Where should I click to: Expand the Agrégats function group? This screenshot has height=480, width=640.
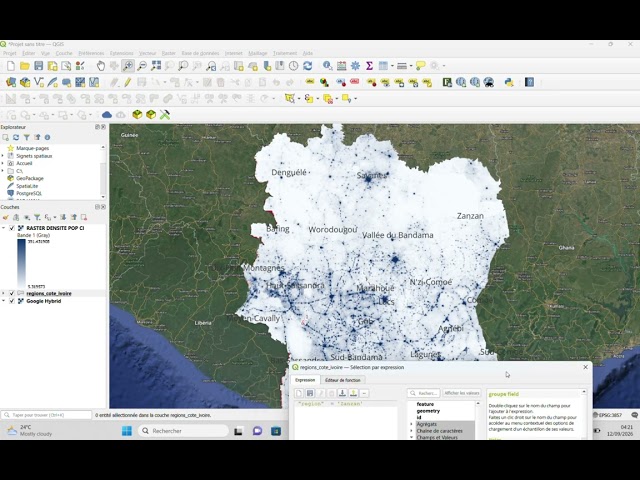click(x=411, y=424)
